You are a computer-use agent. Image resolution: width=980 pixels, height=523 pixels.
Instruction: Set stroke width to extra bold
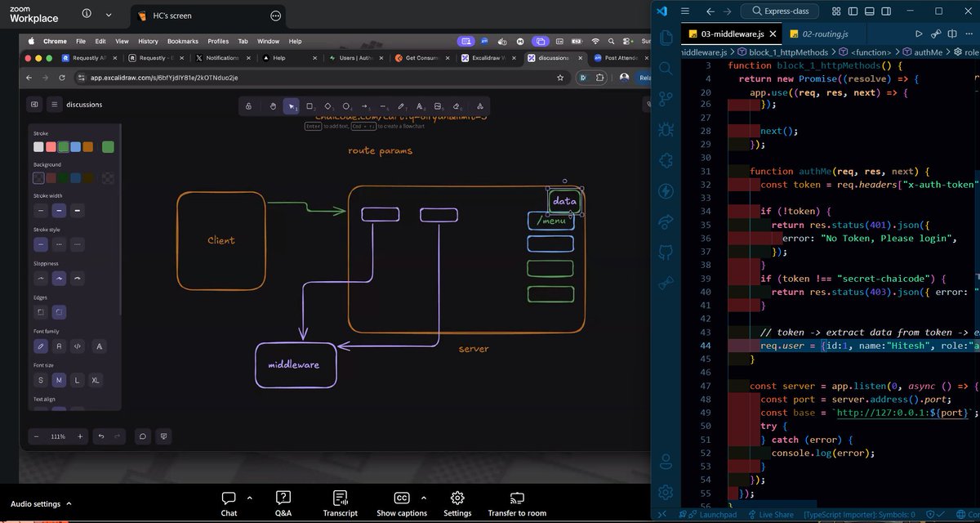click(78, 211)
